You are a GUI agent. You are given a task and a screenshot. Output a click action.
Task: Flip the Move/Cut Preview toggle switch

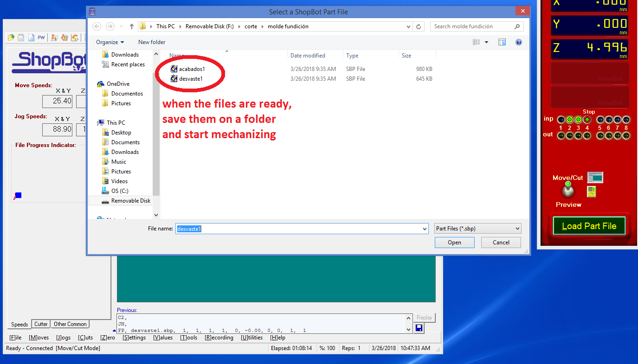point(567,189)
